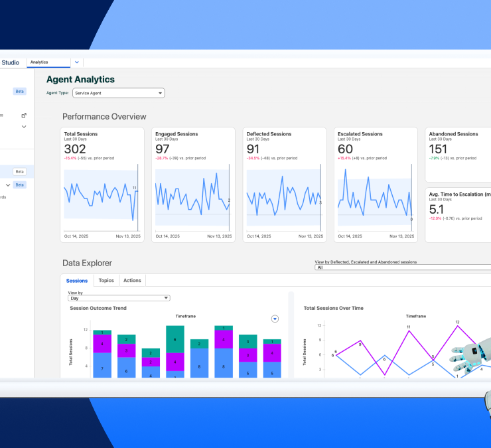
Task: Open the View by Day dropdown
Action: pos(119,298)
